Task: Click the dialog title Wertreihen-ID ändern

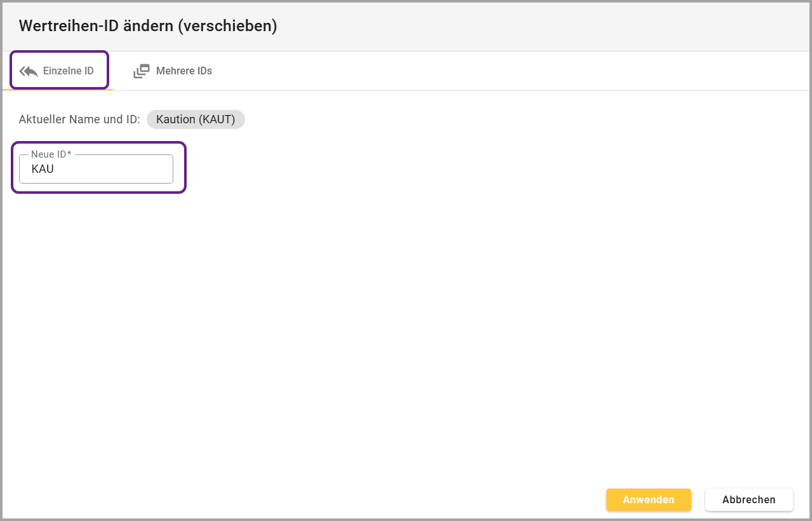Action: (x=95, y=26)
